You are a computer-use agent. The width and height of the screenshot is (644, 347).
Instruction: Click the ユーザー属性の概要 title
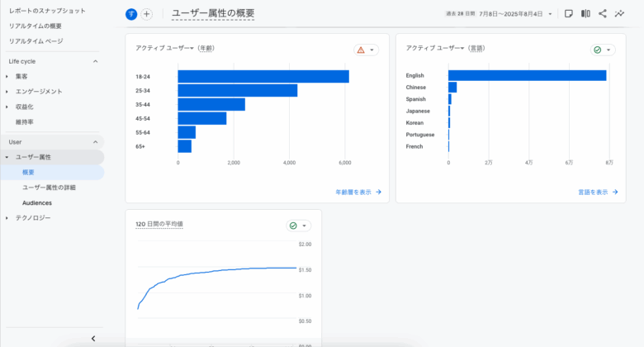coord(213,13)
